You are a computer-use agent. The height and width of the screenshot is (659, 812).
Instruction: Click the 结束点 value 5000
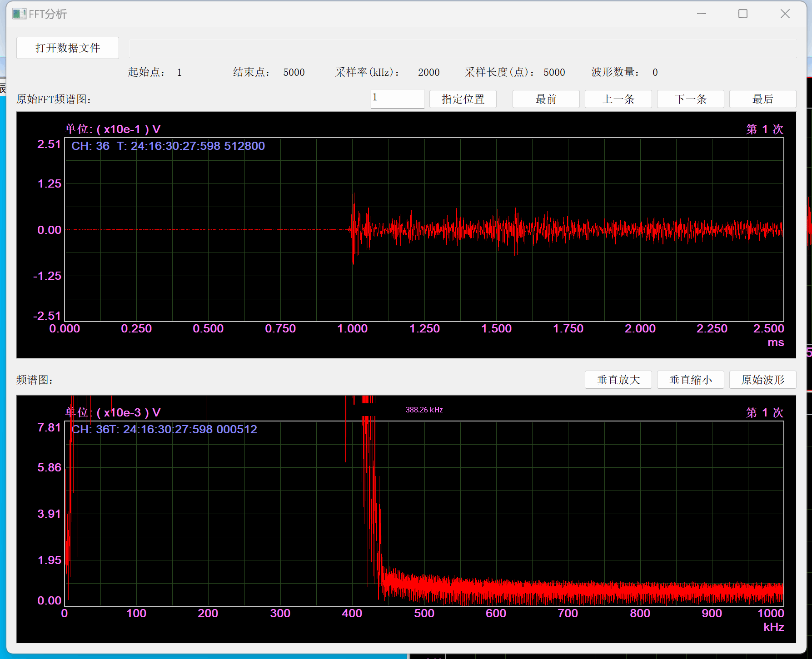[294, 72]
